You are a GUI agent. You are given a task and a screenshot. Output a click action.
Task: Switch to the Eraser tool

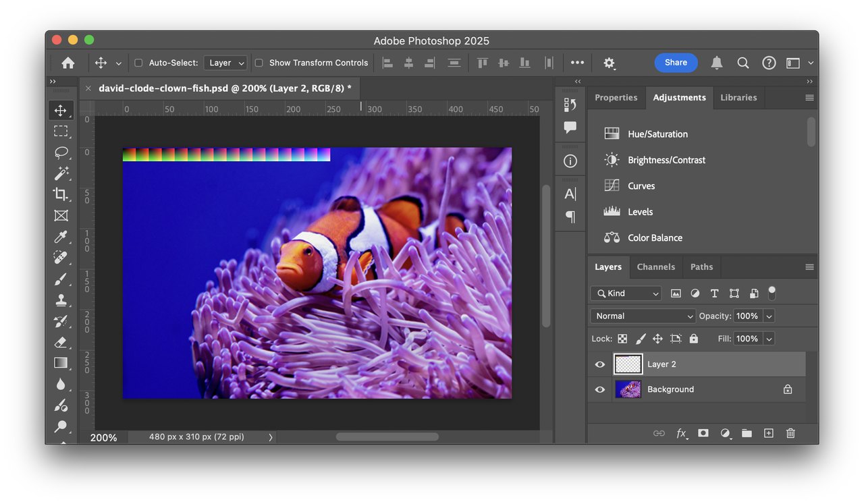[61, 342]
